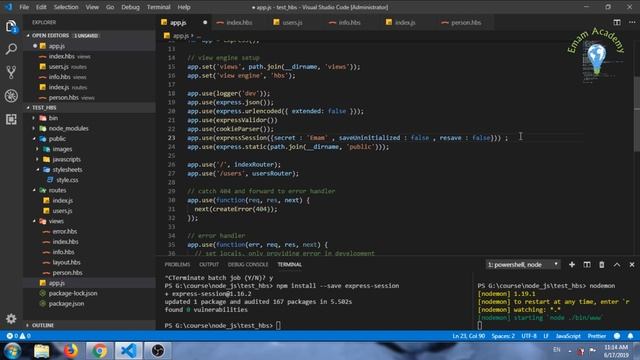Click the Windows Start button
The image size is (640, 360).
pos(12,351)
